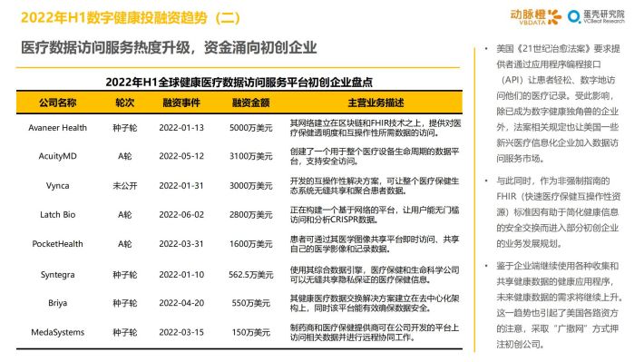This screenshot has width=644, height=362.
Task: Click the PocketHealth company name
Action: (57, 244)
